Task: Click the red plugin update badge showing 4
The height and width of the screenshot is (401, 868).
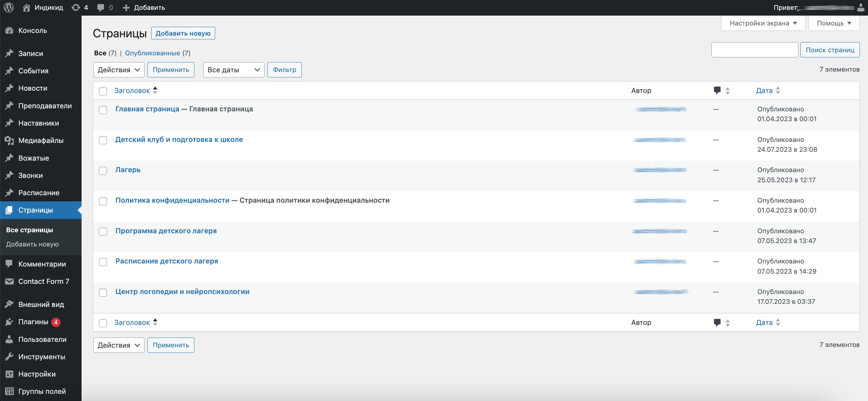Action: [56, 322]
